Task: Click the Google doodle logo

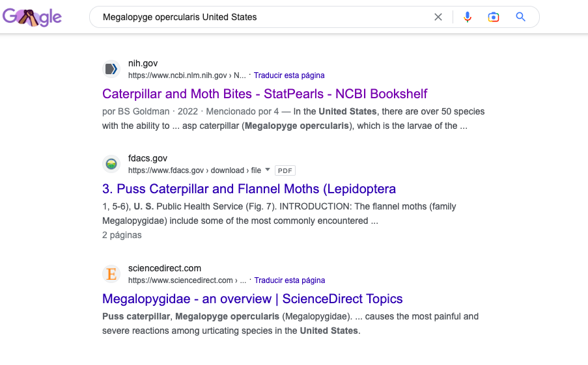Action: pos(33,17)
